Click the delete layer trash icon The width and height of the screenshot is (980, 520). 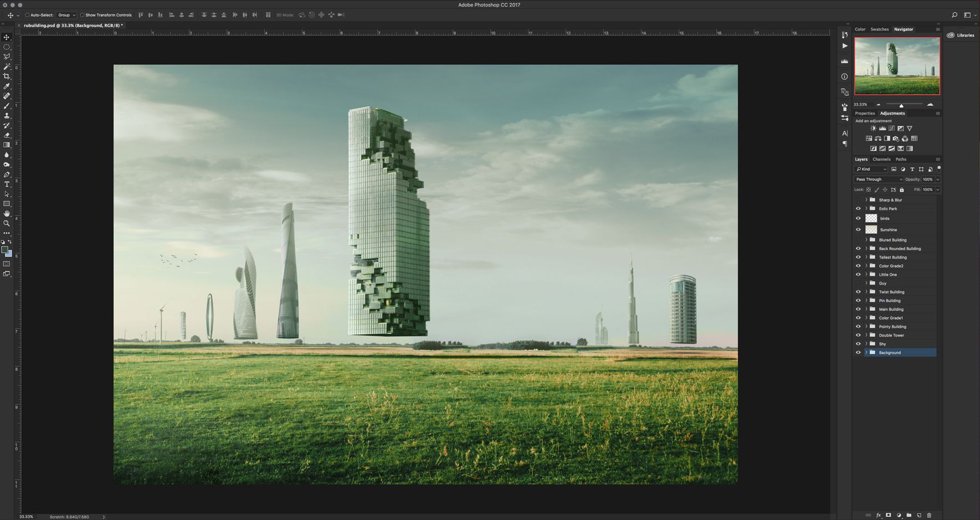coord(929,515)
